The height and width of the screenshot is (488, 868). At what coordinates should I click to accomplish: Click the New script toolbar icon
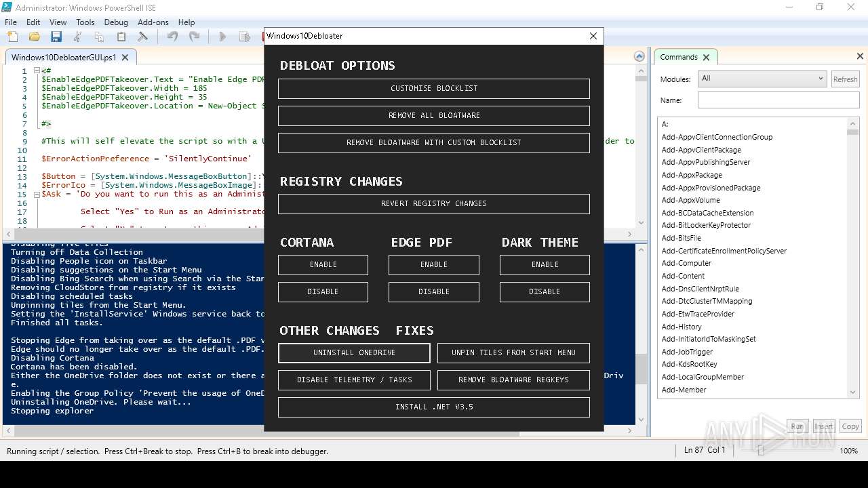click(x=13, y=37)
